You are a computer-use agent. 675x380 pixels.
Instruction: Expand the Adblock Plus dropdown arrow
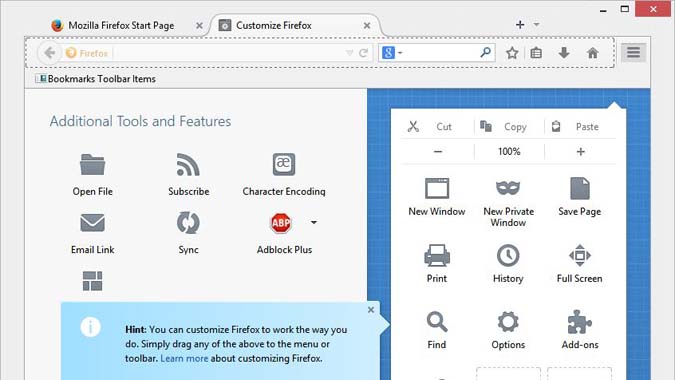314,222
